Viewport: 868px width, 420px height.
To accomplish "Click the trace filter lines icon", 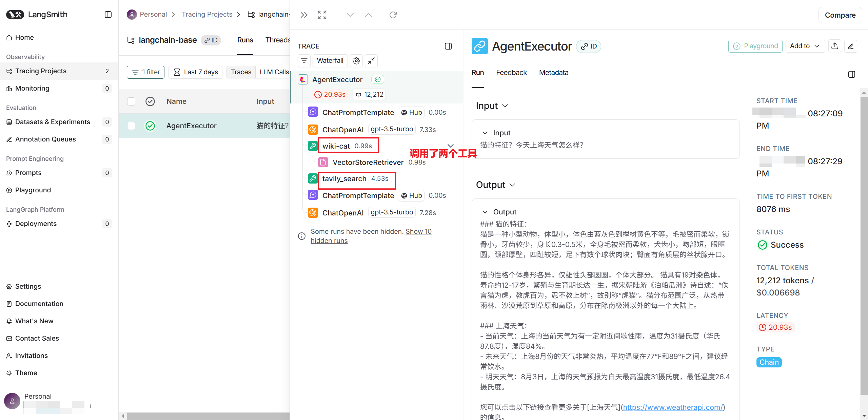I will point(304,61).
